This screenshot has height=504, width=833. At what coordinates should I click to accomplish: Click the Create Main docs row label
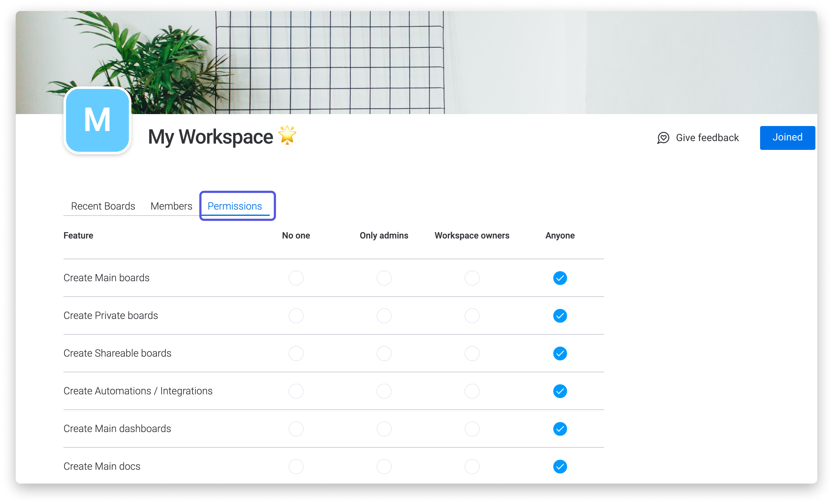pyautogui.click(x=102, y=466)
